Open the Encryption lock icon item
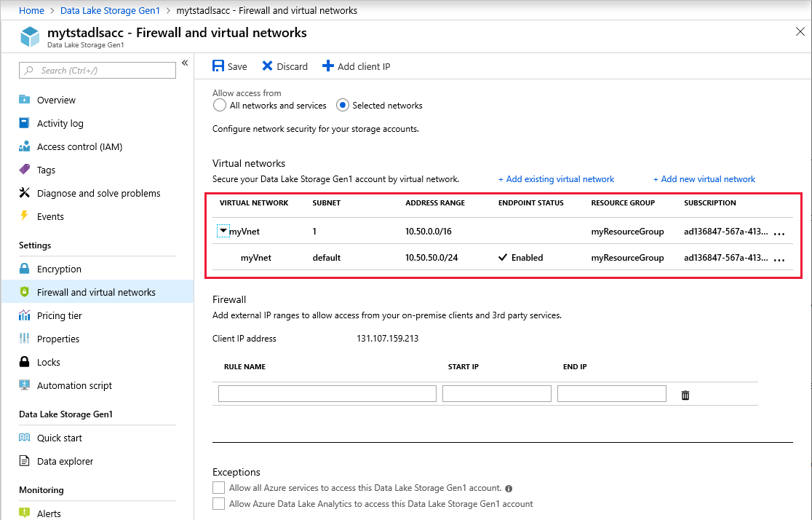This screenshot has height=520, width=812. tap(24, 269)
